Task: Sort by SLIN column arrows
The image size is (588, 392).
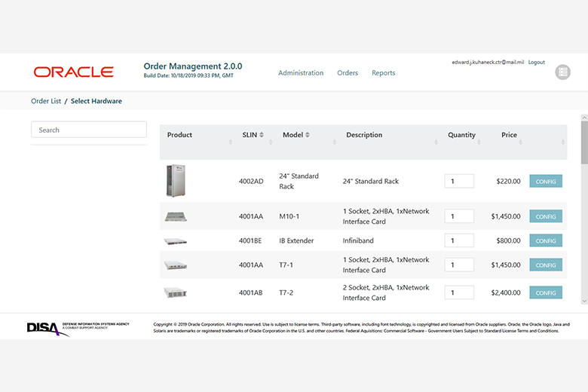Action: tap(262, 135)
